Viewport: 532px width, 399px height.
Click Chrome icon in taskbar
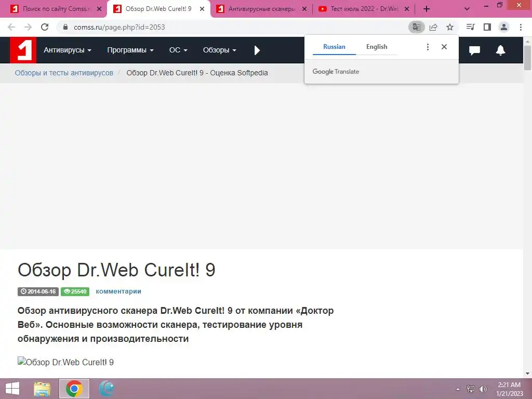tap(74, 389)
